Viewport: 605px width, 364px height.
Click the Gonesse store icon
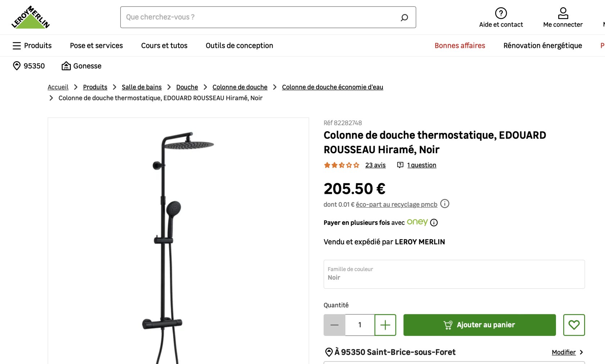(x=66, y=66)
